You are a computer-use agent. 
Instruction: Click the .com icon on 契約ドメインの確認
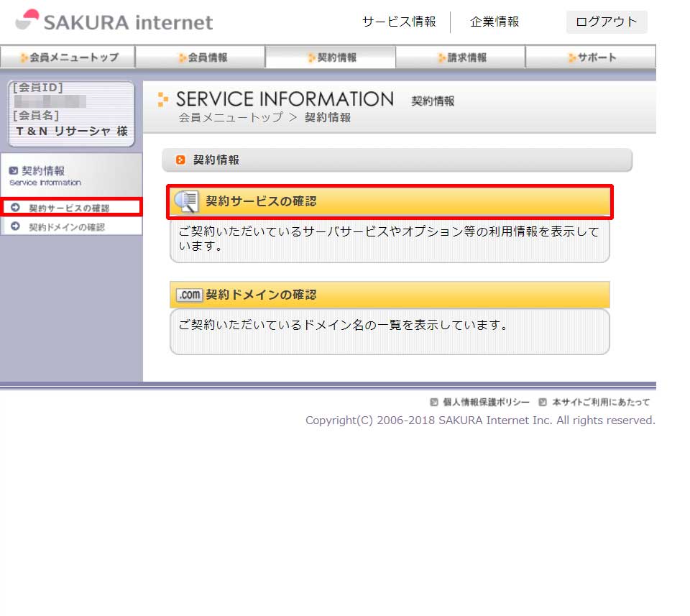189,295
